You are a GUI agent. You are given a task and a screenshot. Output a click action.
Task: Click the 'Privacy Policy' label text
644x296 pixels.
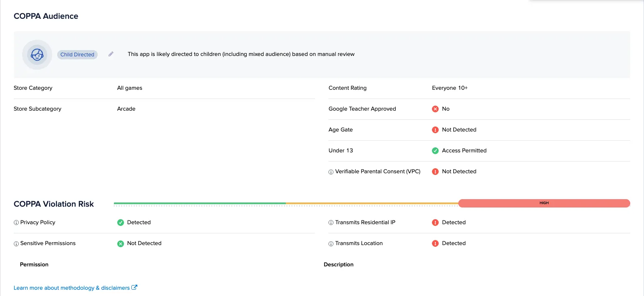(x=38, y=223)
